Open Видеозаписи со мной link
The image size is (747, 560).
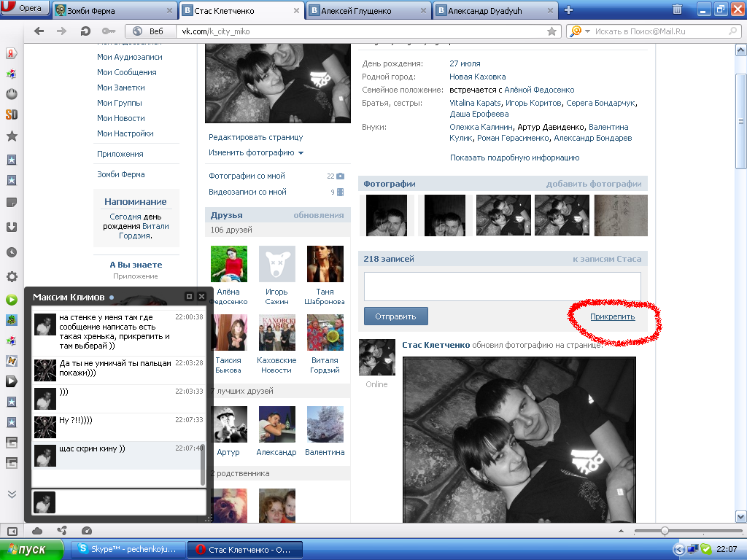247,192
